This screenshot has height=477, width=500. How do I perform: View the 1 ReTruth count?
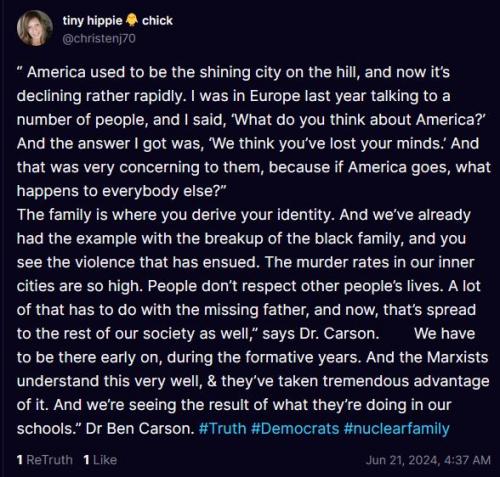tap(45, 460)
